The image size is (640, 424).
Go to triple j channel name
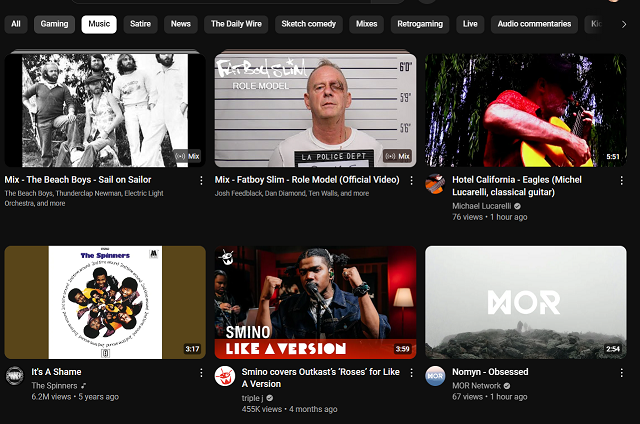point(252,398)
